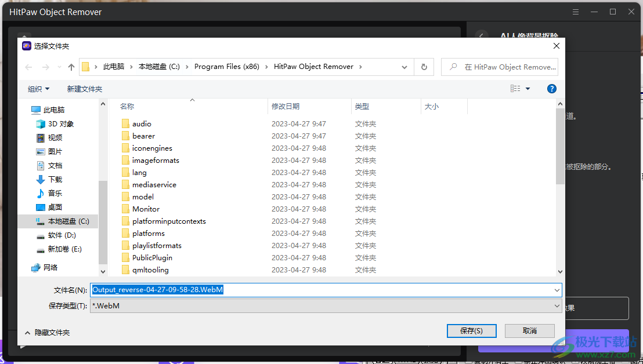
Task: Open the 保存类型 *.WebM dropdown
Action: (326, 305)
